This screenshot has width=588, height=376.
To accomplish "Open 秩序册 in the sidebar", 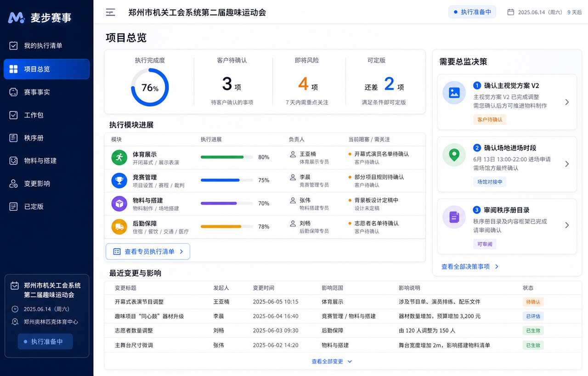I will tap(46, 138).
